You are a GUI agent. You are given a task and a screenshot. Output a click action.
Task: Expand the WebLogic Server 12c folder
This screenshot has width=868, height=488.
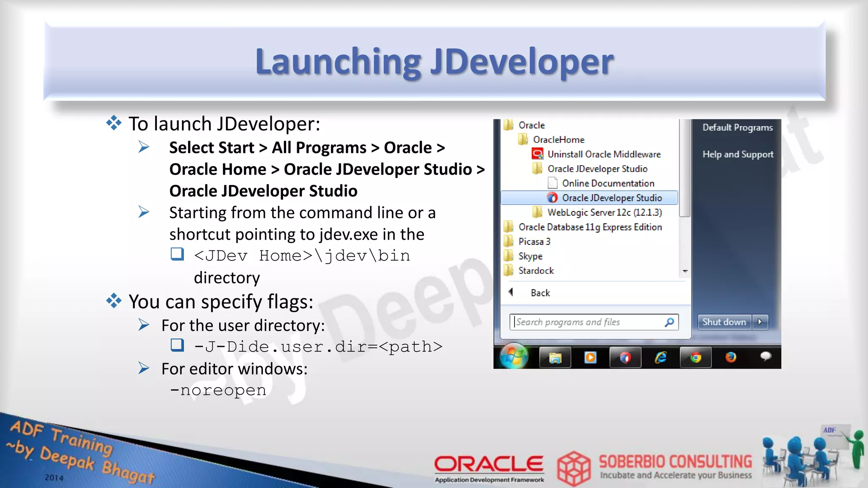(604, 212)
